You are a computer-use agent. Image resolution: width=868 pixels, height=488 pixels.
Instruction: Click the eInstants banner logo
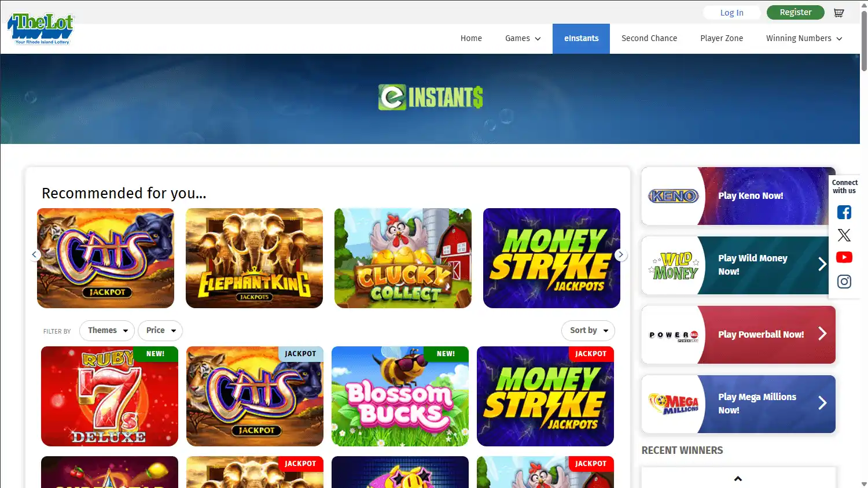[x=431, y=97]
